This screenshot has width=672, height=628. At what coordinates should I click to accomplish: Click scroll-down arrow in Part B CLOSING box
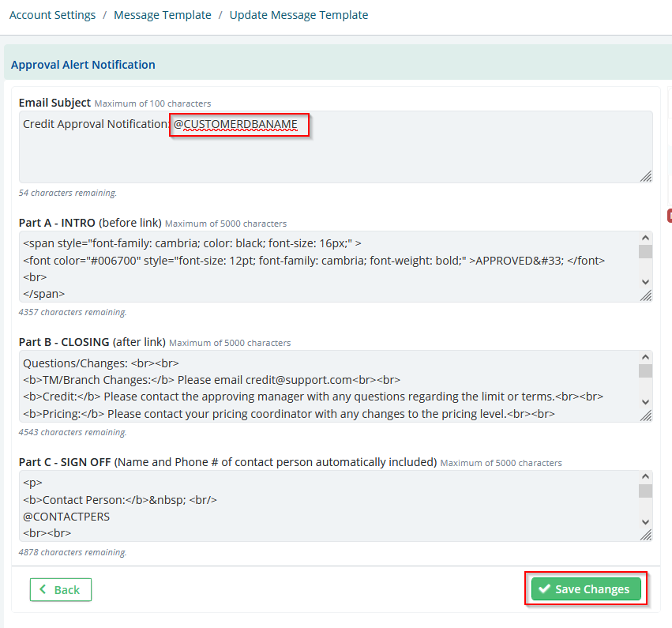(645, 401)
